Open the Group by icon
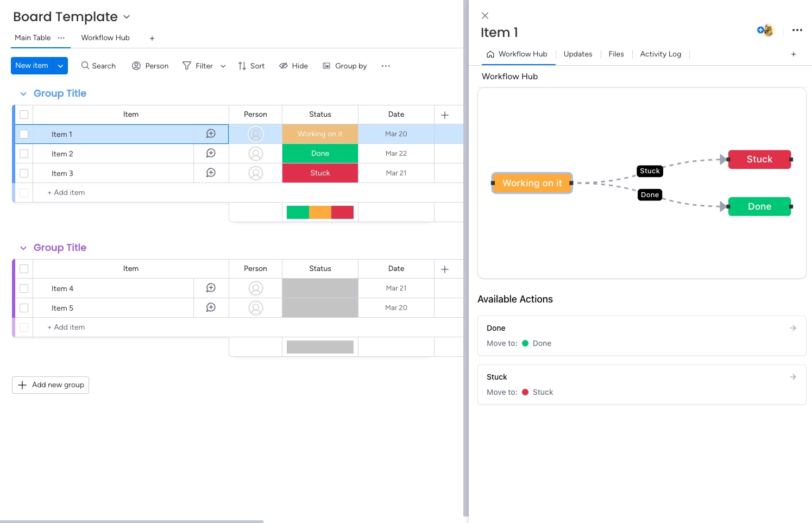Viewport: 812px width, 523px height. pyautogui.click(x=326, y=66)
